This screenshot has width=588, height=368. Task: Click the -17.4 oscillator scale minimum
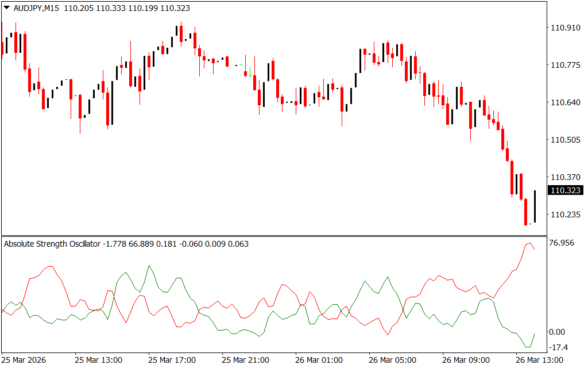pyautogui.click(x=558, y=347)
